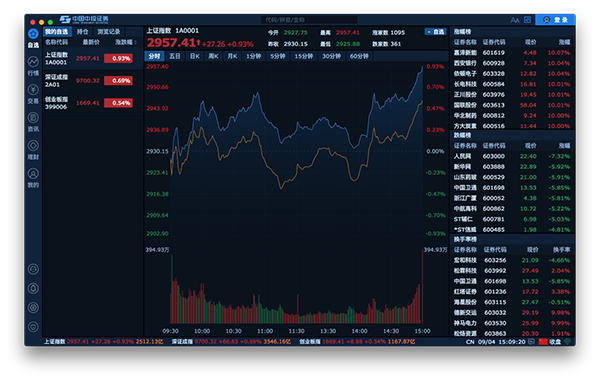
Task: Open stock 600812 in gainers list
Action: (x=512, y=116)
